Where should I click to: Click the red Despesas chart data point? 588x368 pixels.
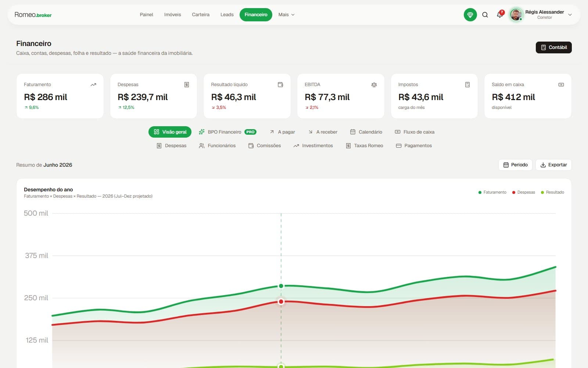[x=281, y=302]
